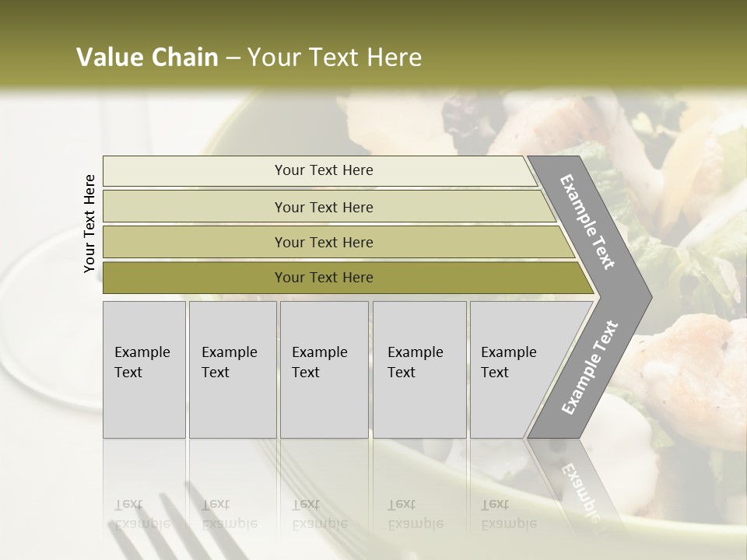Viewport: 747px width, 560px height.
Task: Click the second gray 'Example Text' box
Action: (x=233, y=369)
